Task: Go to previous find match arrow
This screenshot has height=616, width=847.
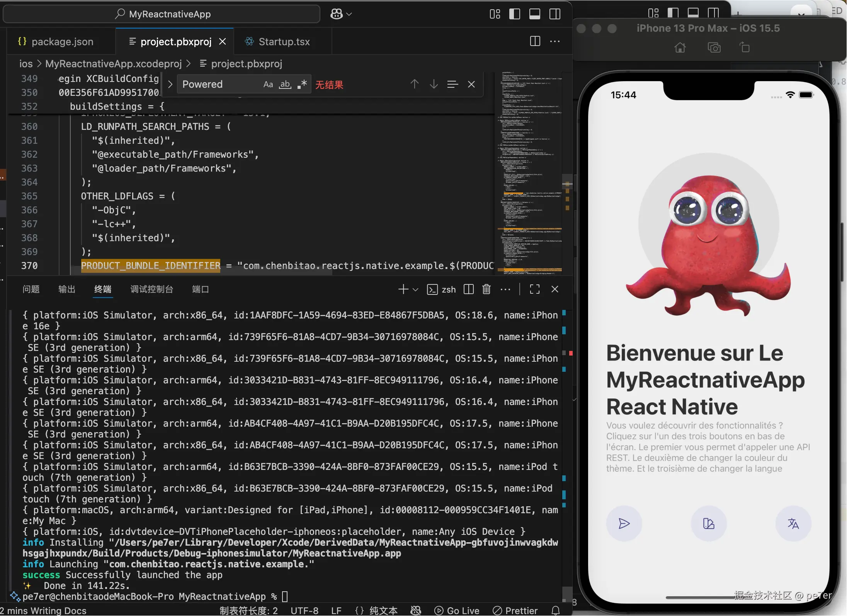Action: point(415,84)
